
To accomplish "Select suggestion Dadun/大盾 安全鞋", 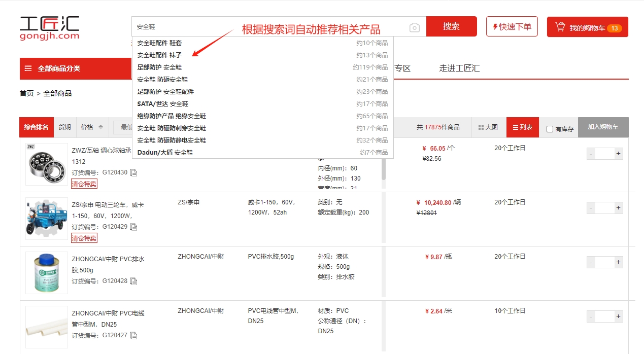I will tap(262, 153).
